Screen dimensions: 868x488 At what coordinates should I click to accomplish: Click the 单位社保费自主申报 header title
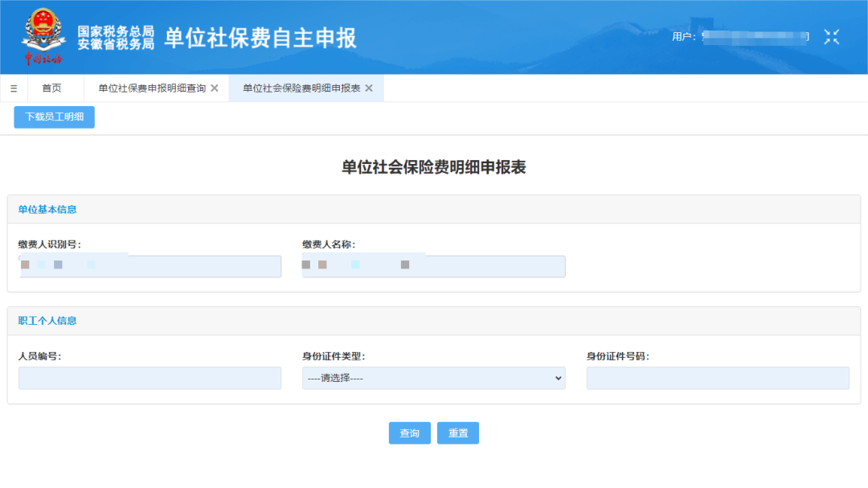260,38
